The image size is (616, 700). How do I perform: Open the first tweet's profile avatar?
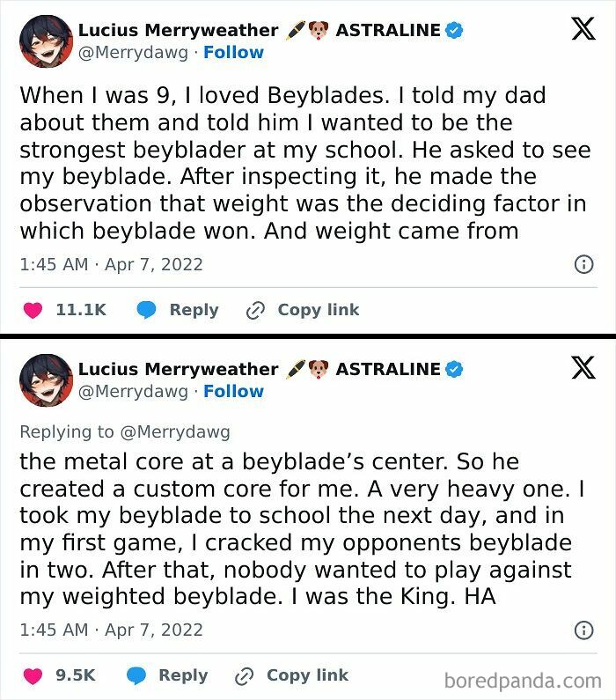(42, 41)
